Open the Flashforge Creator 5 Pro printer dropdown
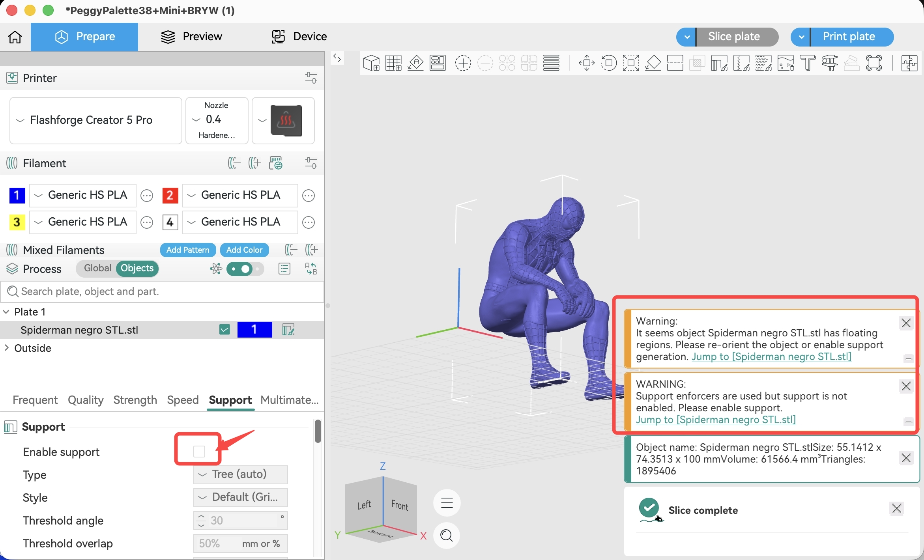Screen dimensions: 924x560 pos(96,120)
